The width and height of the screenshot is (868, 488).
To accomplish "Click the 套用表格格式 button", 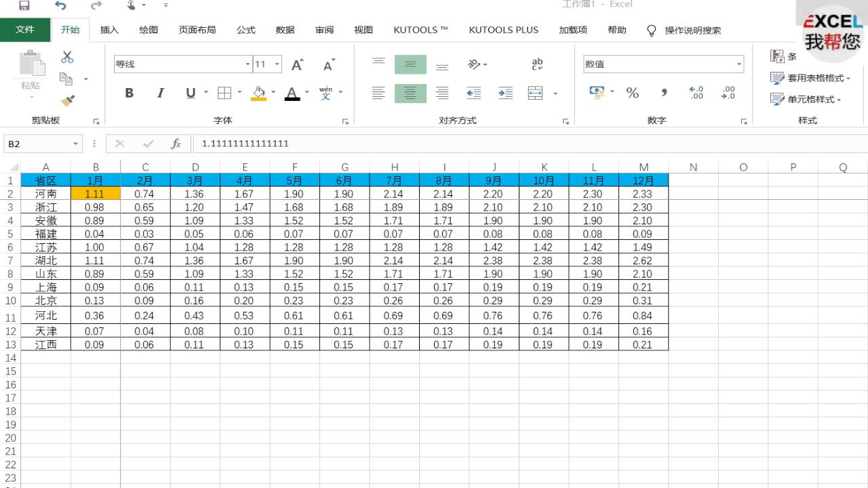I will pos(810,78).
